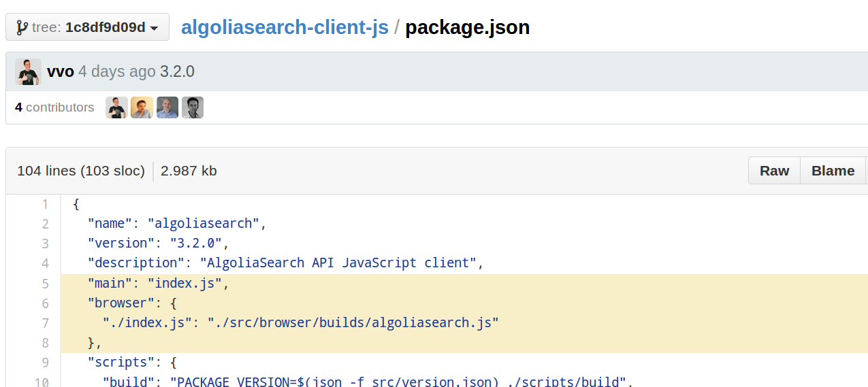The image size is (868, 387).
Task: Click the ./src/browser/builds/algoliasearch.js path
Action: (x=353, y=322)
